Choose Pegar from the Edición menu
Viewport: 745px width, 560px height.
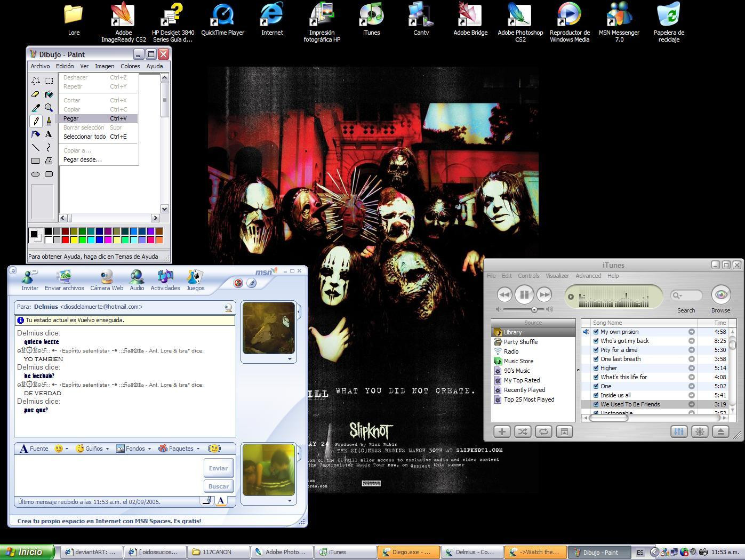pyautogui.click(x=98, y=118)
